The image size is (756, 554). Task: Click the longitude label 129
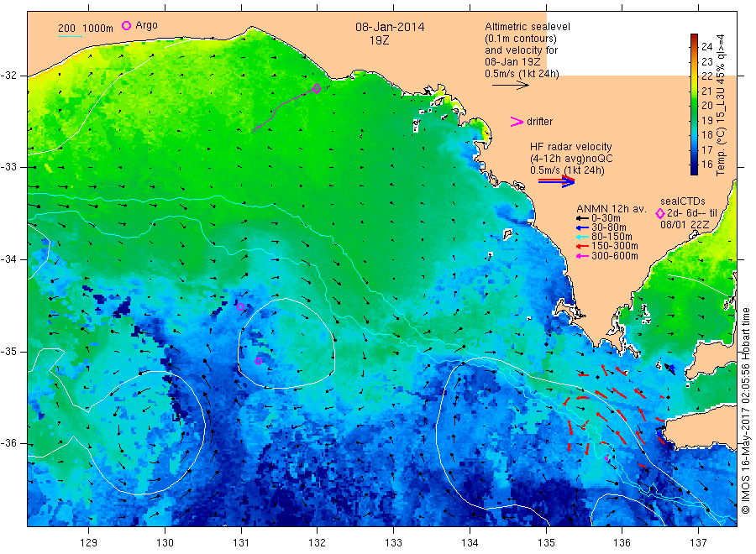(x=89, y=543)
